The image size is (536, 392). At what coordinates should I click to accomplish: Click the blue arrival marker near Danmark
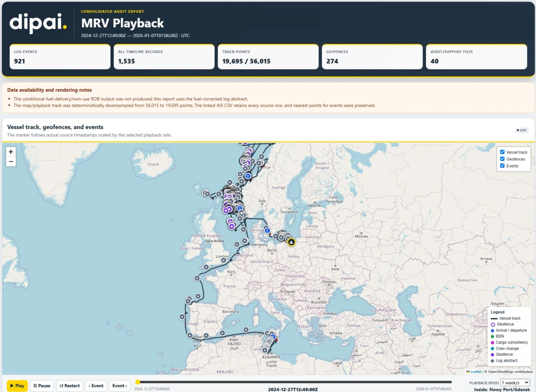point(267,231)
